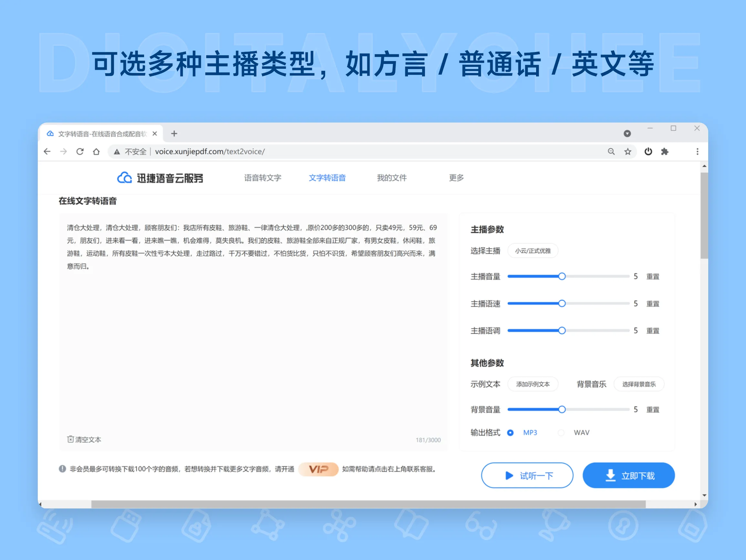
Task: Click the home icon in browser toolbar
Action: click(x=96, y=151)
